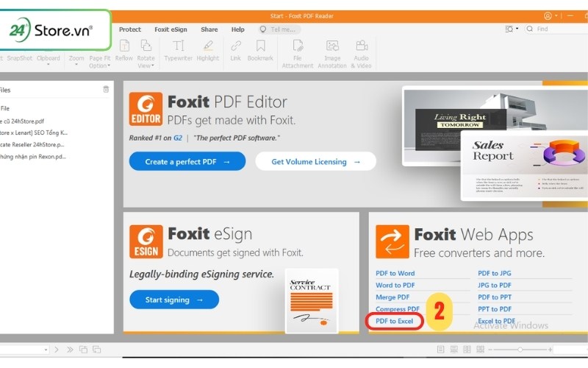This screenshot has height=368, width=588.
Task: Click the Foxit Editor orange logo
Action: click(x=146, y=109)
